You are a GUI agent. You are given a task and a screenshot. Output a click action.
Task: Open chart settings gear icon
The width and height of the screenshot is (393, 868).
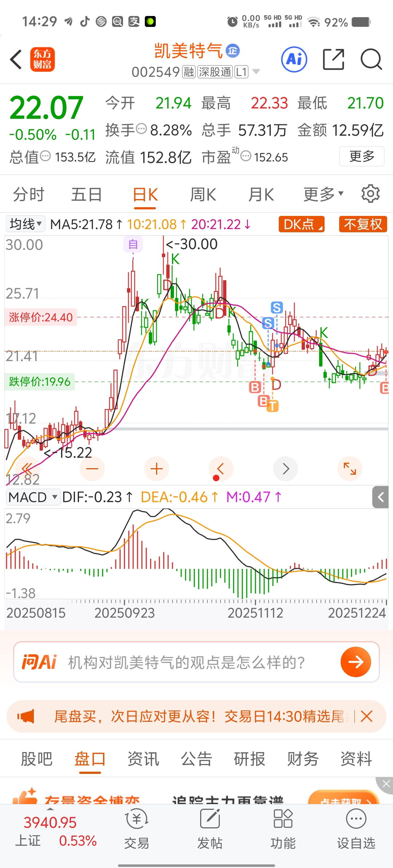click(370, 194)
